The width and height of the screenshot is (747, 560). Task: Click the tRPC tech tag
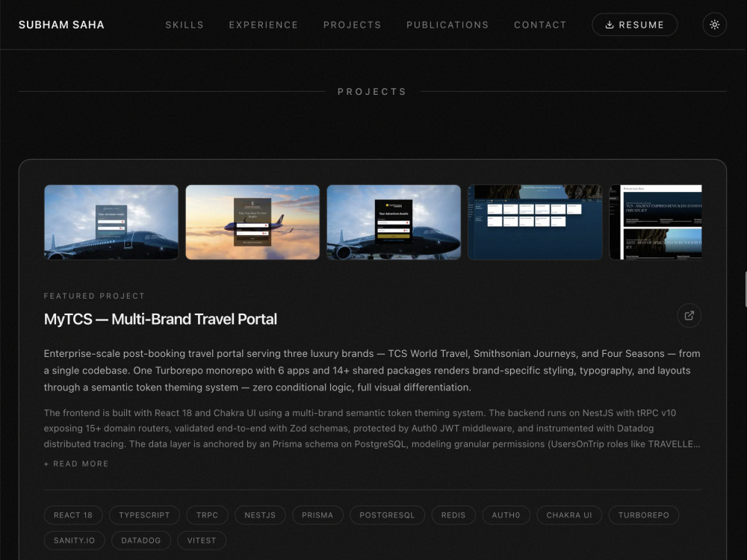[207, 515]
